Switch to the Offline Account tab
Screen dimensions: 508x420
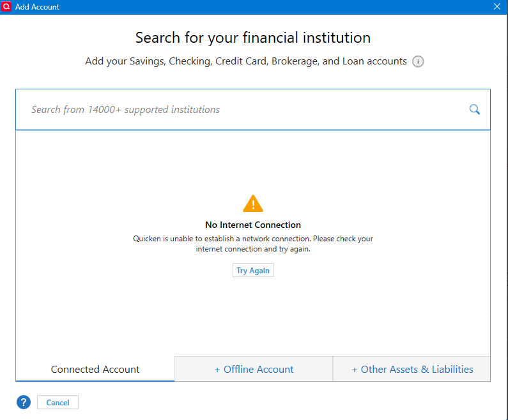click(x=254, y=369)
